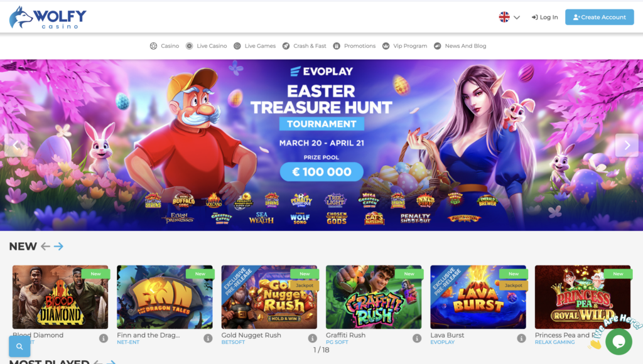The image size is (643, 364).
Task: Click the Log In link
Action: (544, 17)
